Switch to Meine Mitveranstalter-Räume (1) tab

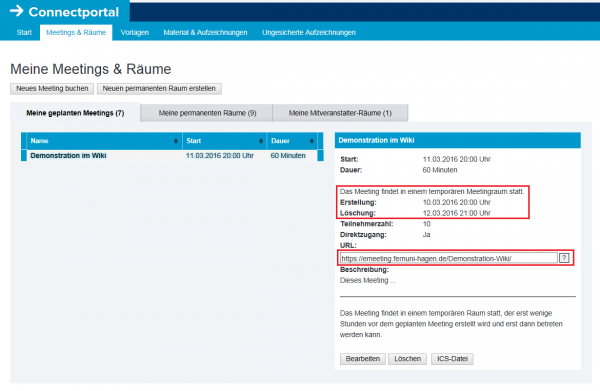(x=340, y=113)
